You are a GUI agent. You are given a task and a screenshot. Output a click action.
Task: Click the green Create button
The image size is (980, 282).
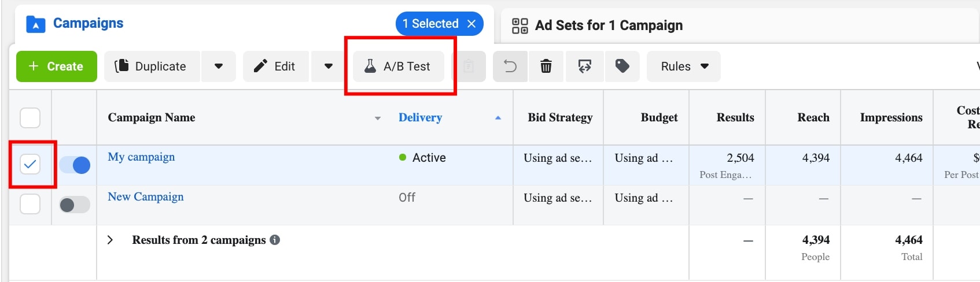coord(56,66)
